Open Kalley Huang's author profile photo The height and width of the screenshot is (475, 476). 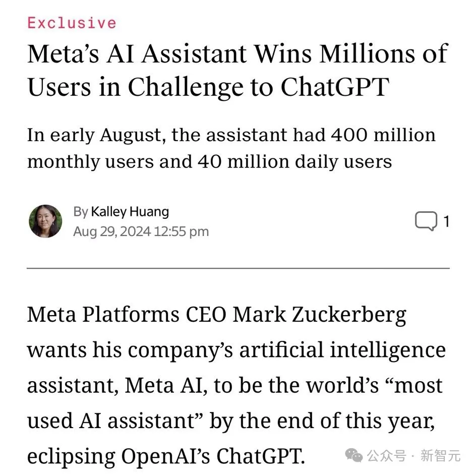click(45, 221)
